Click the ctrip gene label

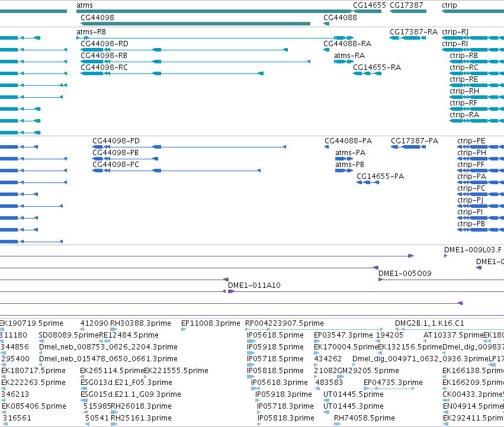450,5
